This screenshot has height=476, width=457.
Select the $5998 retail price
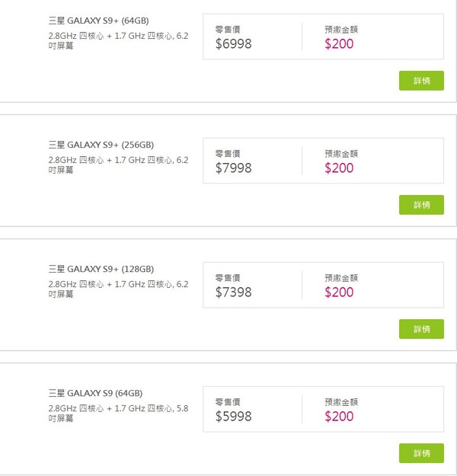233,416
